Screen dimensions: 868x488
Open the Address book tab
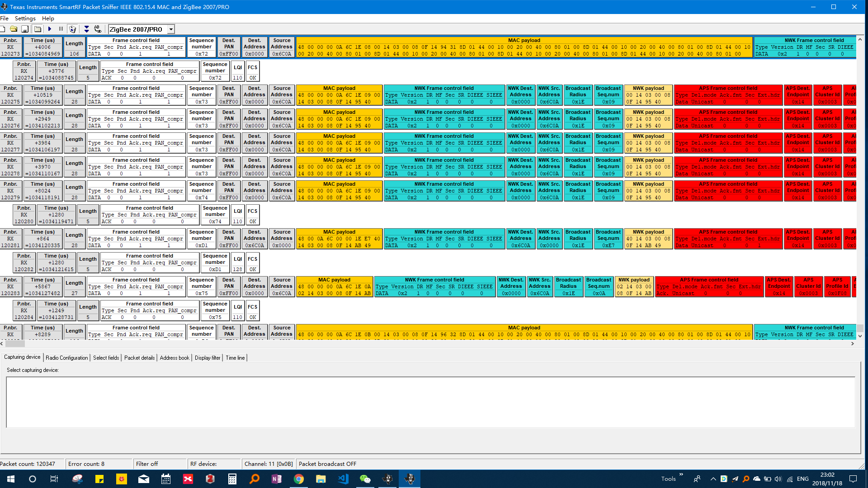175,358
